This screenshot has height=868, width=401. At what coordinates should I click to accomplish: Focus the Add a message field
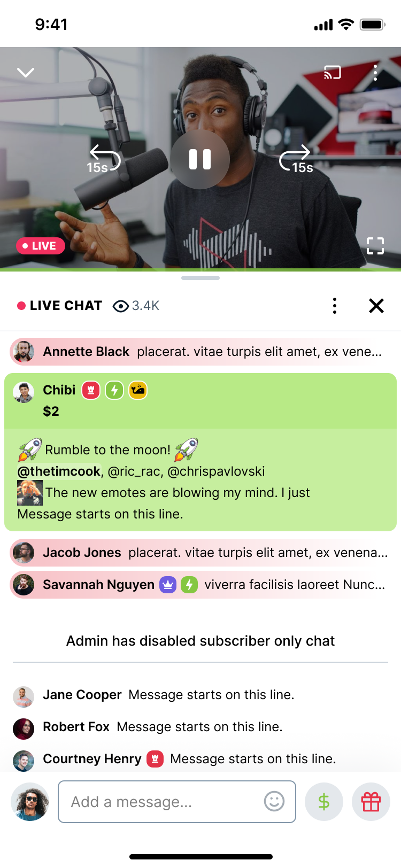(177, 802)
